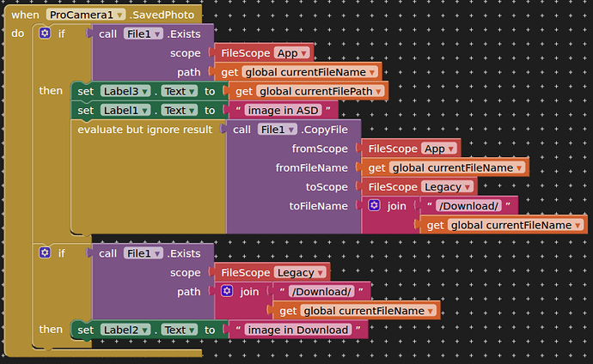
Task: Edit the "image in Download" text string
Action: pyautogui.click(x=297, y=330)
